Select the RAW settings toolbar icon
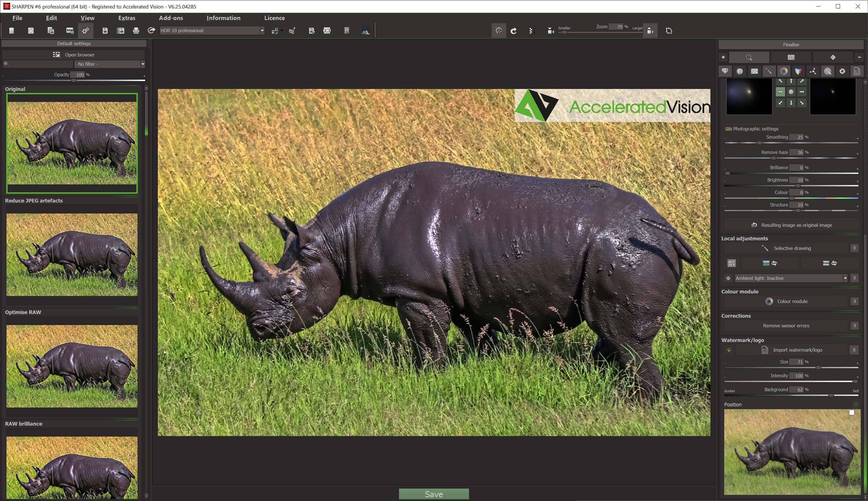 coord(69,30)
